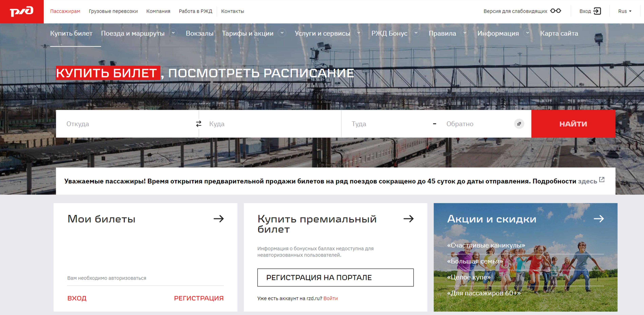Open the Rus language dropdown
Image resolution: width=644 pixels, height=315 pixels.
point(625,11)
